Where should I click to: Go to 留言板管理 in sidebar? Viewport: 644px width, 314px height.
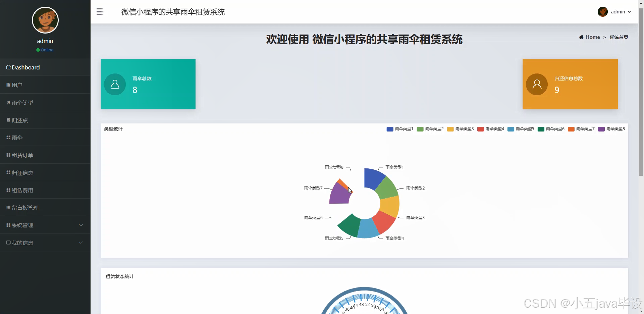point(45,207)
